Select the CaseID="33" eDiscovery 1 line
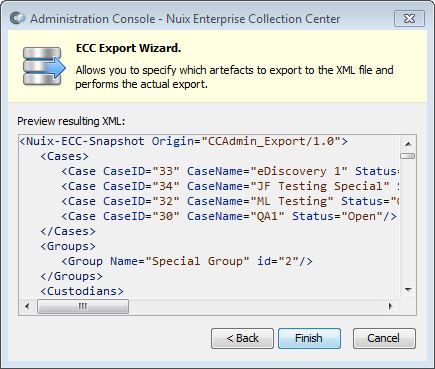Image resolution: width=435 pixels, height=369 pixels. point(230,171)
